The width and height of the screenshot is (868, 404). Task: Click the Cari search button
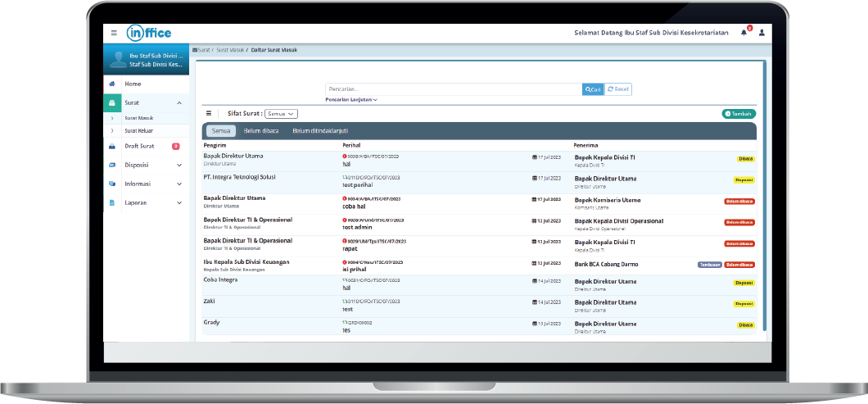point(592,89)
